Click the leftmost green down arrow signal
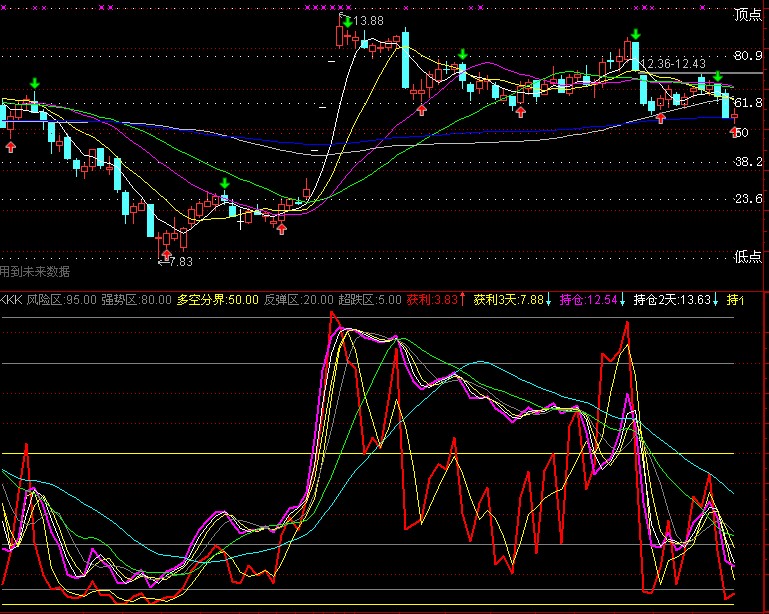Screen dimensions: 769x614 tap(35, 83)
